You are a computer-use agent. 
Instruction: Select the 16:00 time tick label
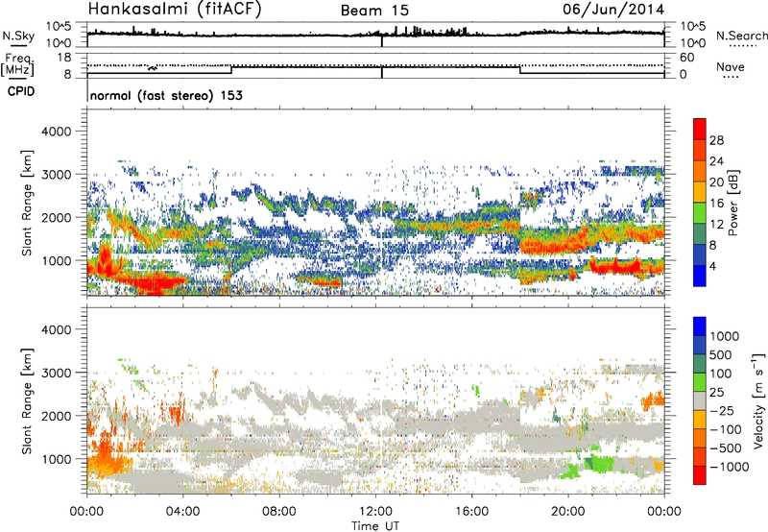(471, 512)
